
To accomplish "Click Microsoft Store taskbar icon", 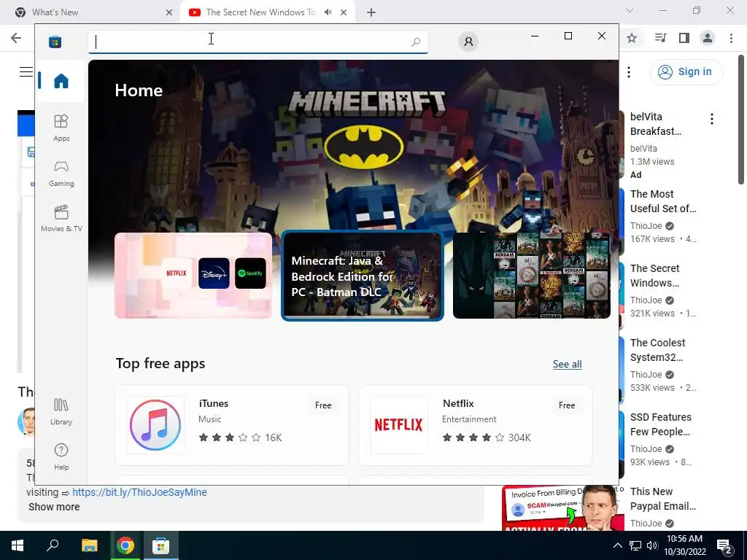I will coord(161,545).
